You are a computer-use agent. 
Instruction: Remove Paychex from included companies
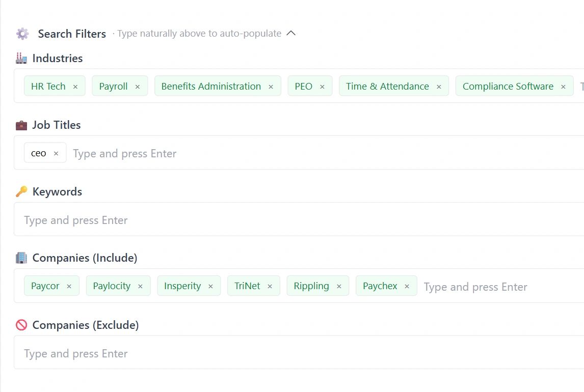pos(407,286)
